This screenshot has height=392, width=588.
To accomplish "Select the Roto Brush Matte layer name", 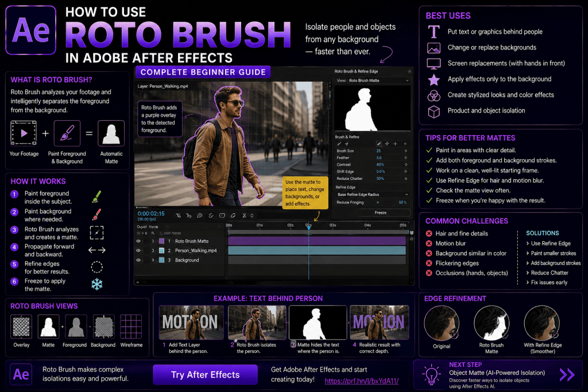I will [192, 241].
